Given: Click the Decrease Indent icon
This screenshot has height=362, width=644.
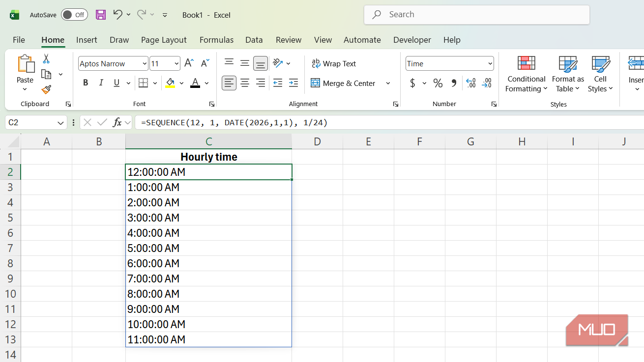Looking at the screenshot, I should pyautogui.click(x=277, y=83).
